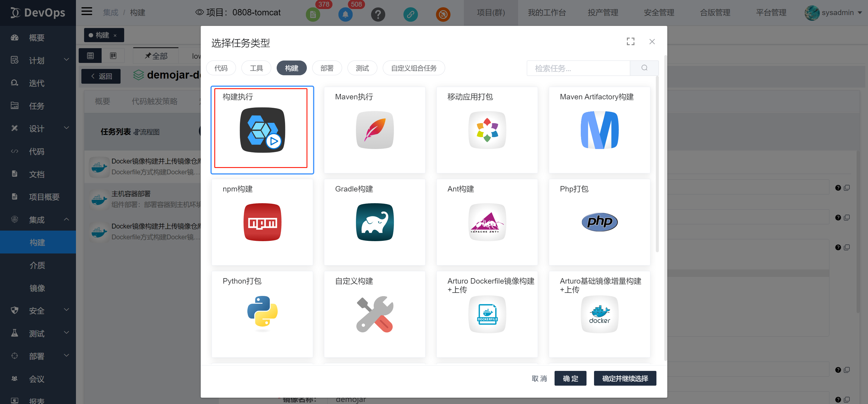This screenshot has width=868, height=404.
Task: Choose the Maven执行 feather icon
Action: [x=375, y=130]
